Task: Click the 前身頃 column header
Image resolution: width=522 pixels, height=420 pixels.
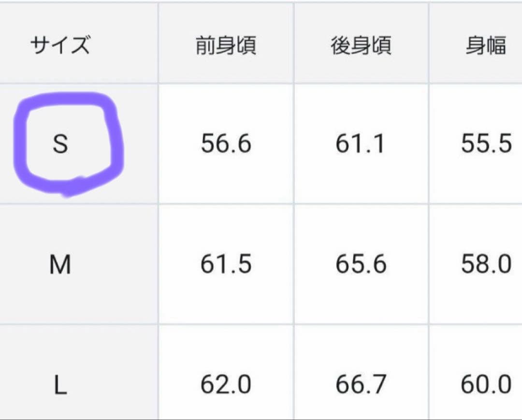Action: [226, 46]
